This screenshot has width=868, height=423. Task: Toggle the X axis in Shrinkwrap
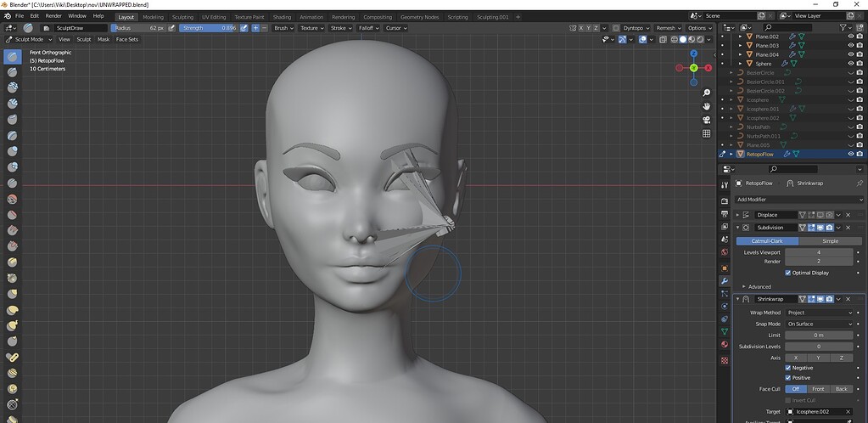(796, 358)
